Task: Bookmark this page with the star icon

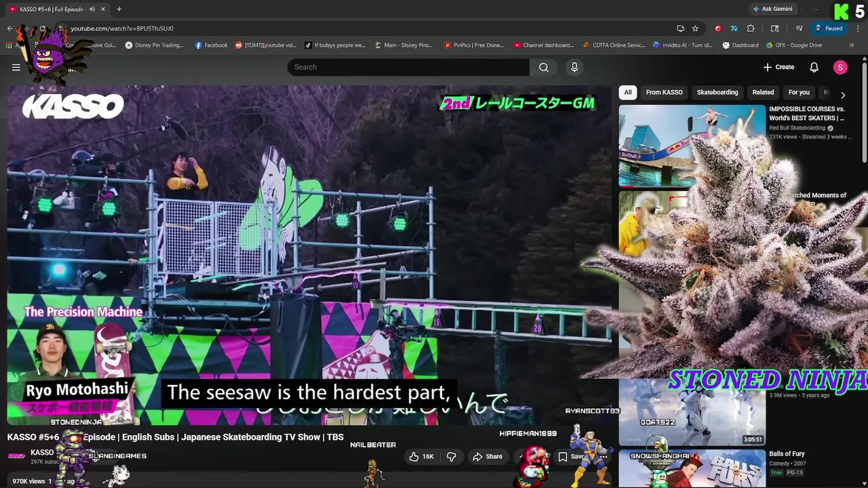Action: pos(695,28)
